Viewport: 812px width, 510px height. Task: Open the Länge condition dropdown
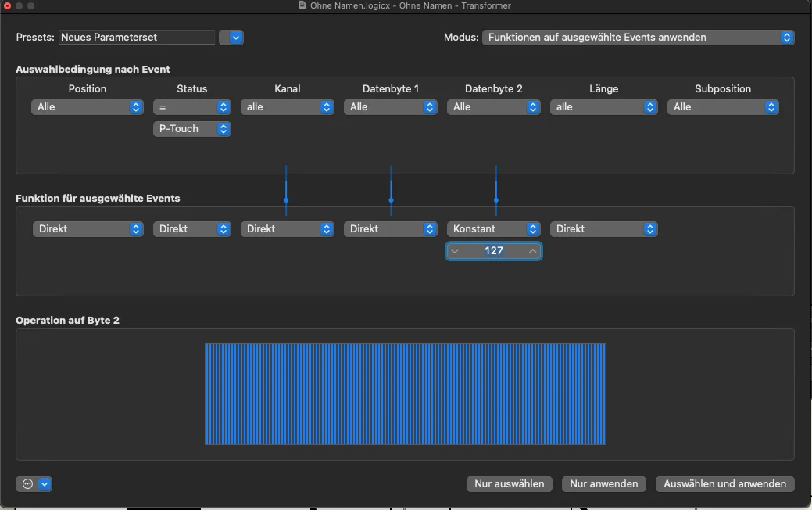[x=603, y=107]
